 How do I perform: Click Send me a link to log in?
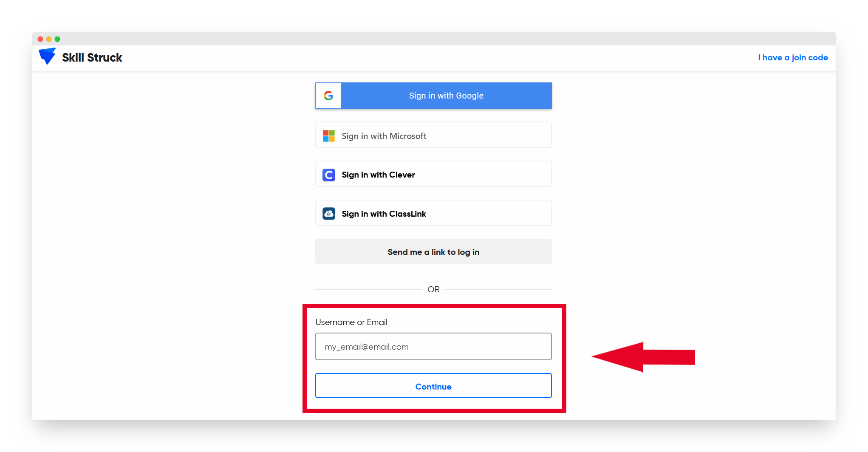pyautogui.click(x=433, y=251)
